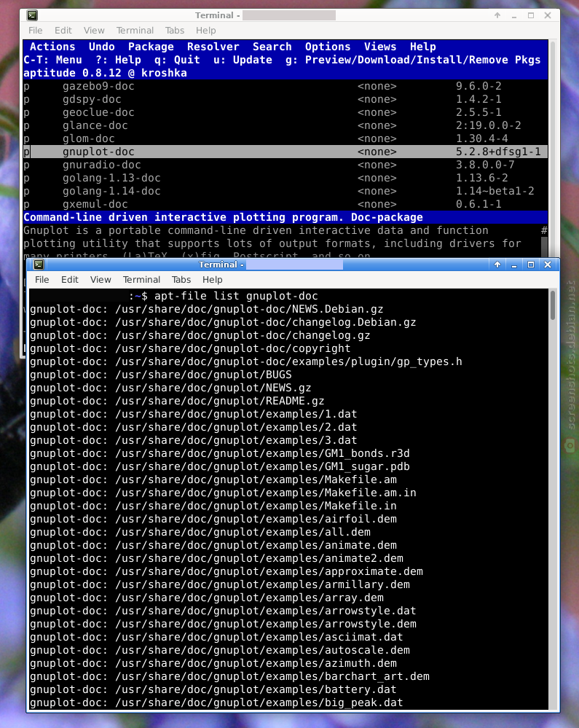The width and height of the screenshot is (579, 728).
Task: Minimize the back aptitude terminal window
Action: tap(514, 16)
